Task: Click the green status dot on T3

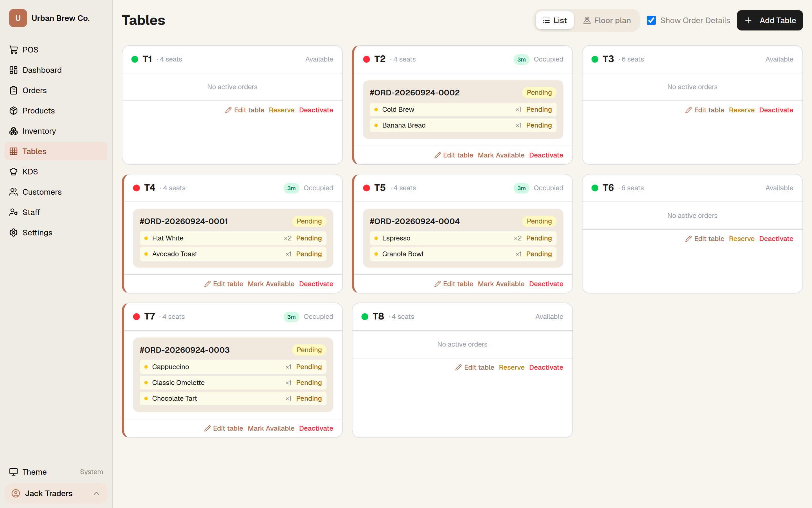Action: (x=595, y=60)
